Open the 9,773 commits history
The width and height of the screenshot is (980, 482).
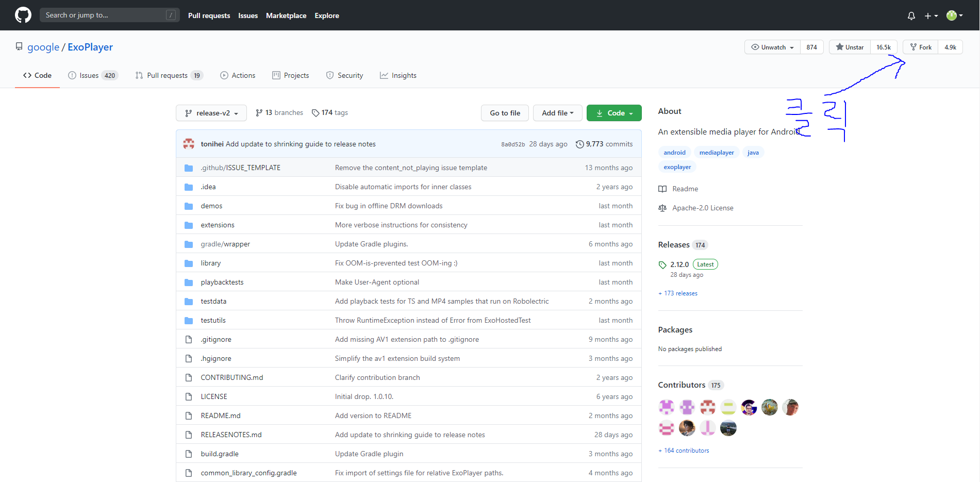pos(604,144)
